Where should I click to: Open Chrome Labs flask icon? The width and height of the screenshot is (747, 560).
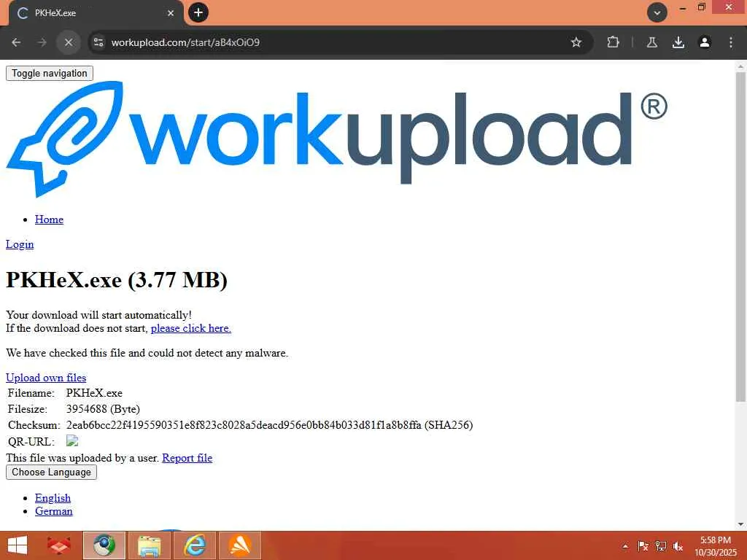[x=652, y=42]
